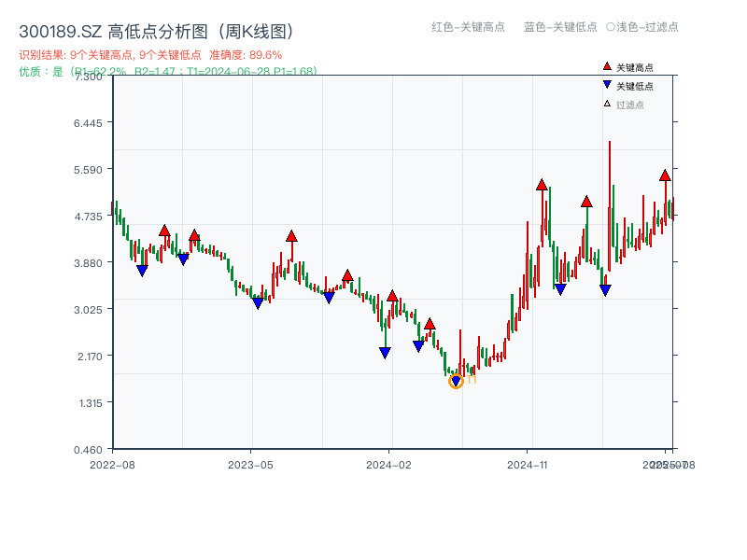Select the highest red triangle marker around 2024-11
Viewport: 747px width, 560px height.
(542, 185)
